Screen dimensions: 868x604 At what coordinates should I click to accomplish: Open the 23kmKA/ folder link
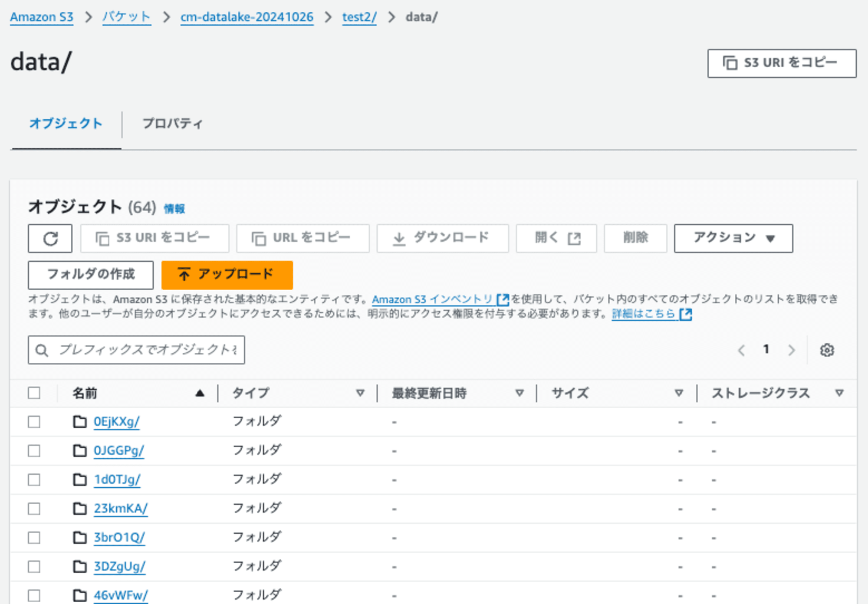tap(121, 509)
